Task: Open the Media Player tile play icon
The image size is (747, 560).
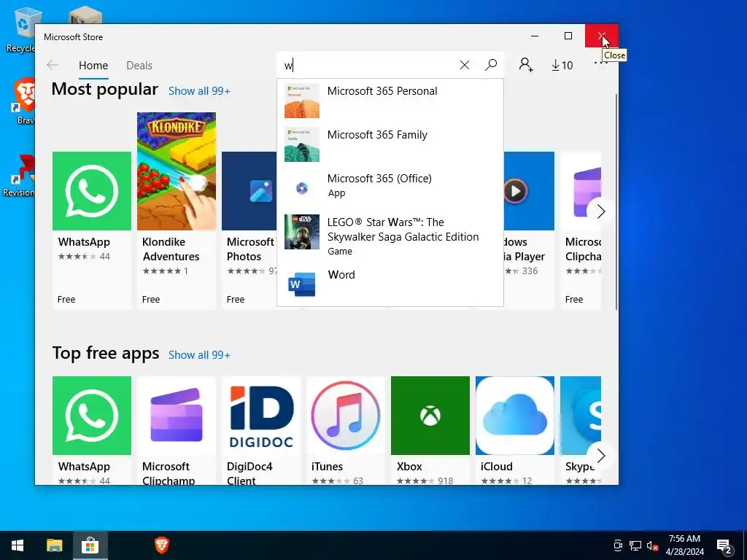Action: [516, 191]
